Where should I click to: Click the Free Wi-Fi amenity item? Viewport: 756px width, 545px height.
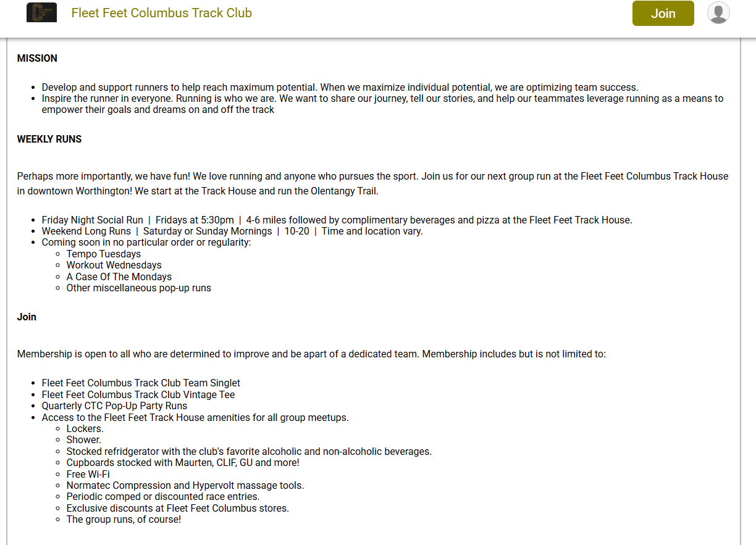tap(88, 474)
